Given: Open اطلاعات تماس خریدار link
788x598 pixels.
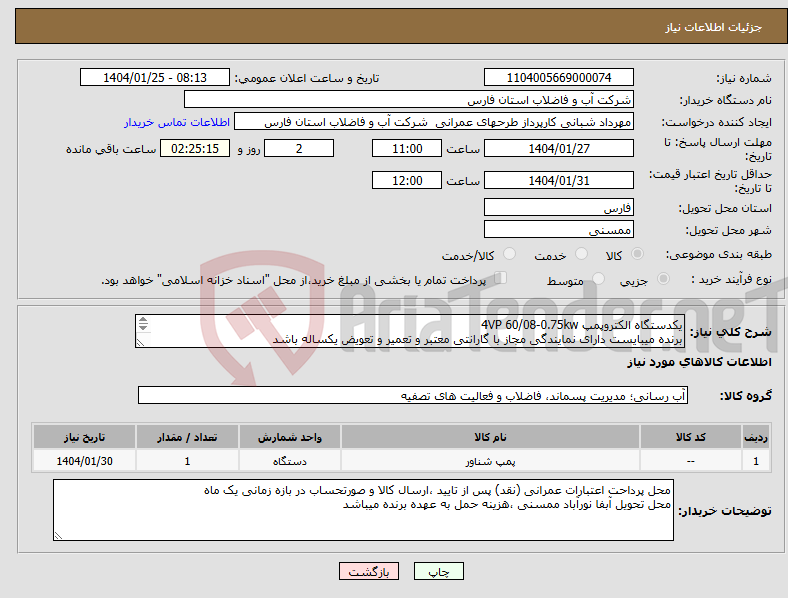Looking at the screenshot, I should (177, 122).
